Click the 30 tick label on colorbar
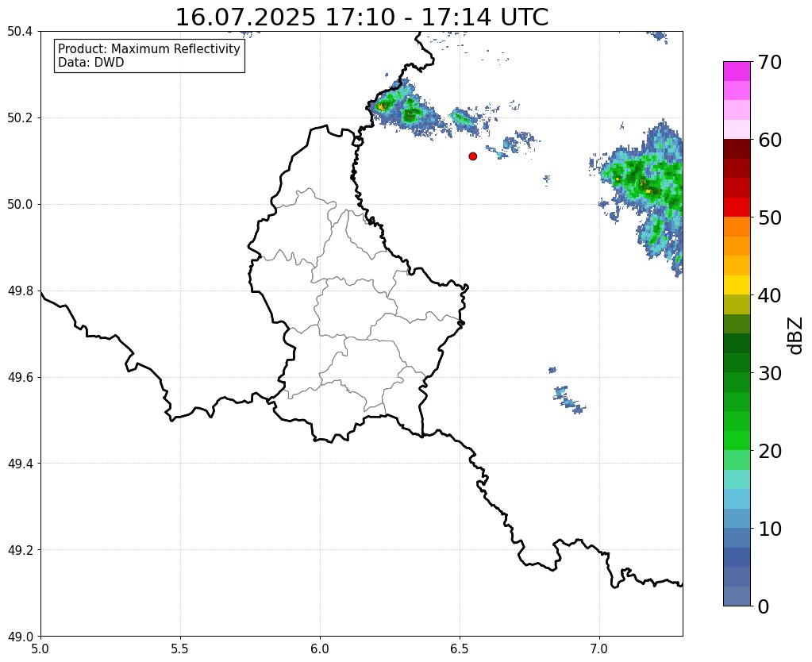 pyautogui.click(x=770, y=373)
